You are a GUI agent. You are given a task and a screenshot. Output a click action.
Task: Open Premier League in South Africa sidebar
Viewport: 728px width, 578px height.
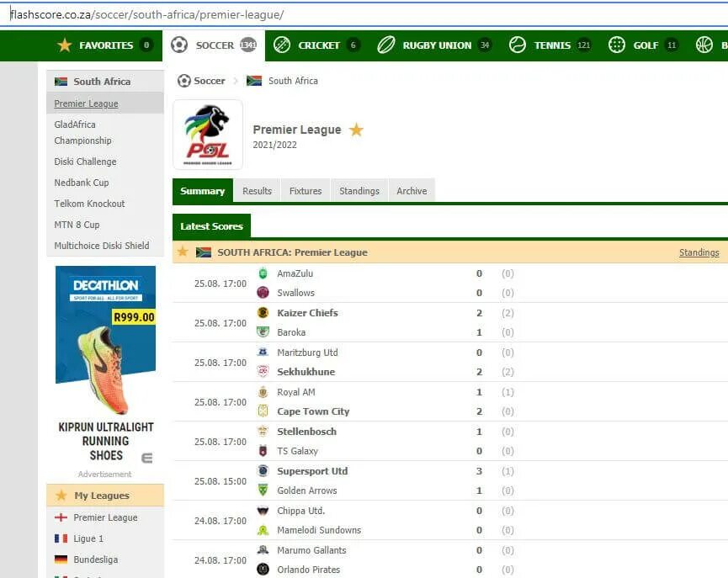pos(87,103)
